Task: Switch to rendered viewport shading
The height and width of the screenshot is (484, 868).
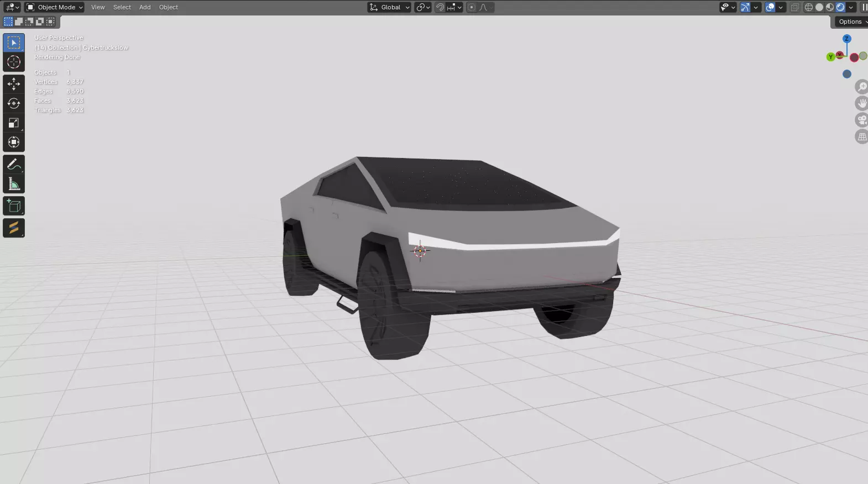Action: (840, 7)
